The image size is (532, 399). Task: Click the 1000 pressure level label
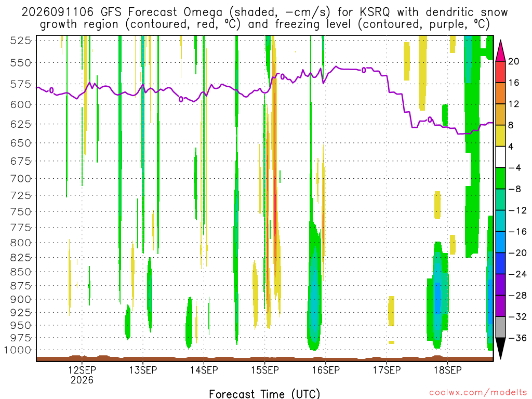pyautogui.click(x=18, y=350)
